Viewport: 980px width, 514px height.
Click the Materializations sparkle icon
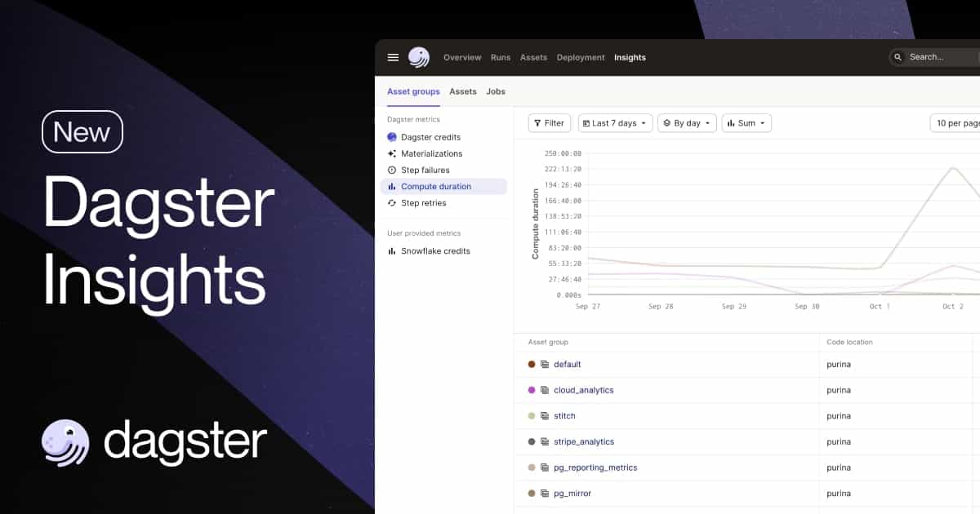pos(392,153)
